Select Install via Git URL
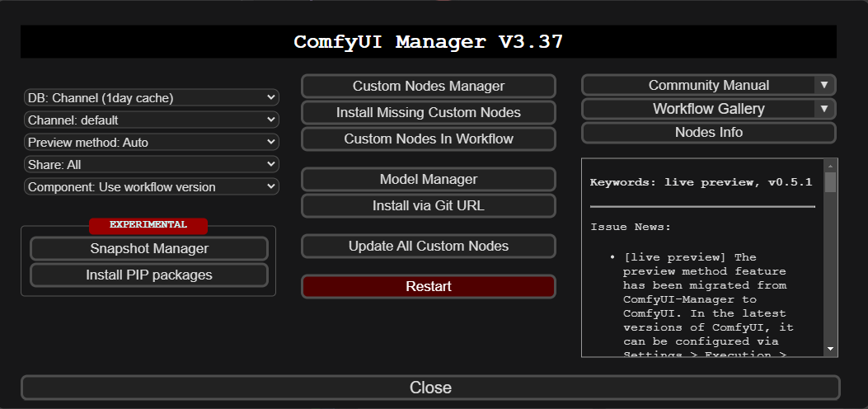Image resolution: width=868 pixels, height=409 pixels. (429, 206)
